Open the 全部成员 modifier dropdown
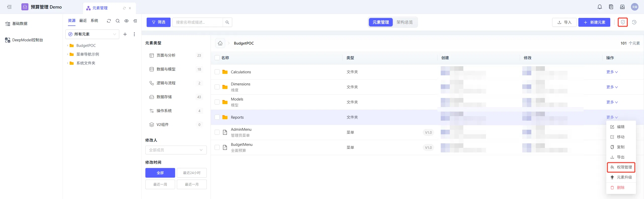This screenshot has width=644, height=199. pos(176,150)
